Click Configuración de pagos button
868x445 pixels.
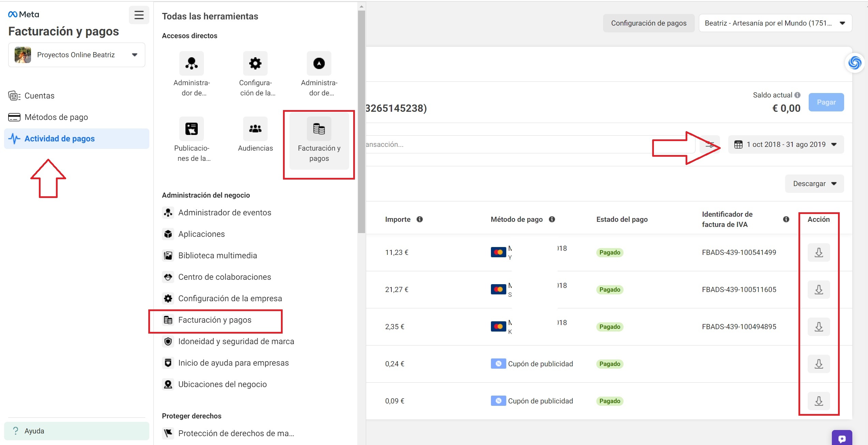pos(648,23)
